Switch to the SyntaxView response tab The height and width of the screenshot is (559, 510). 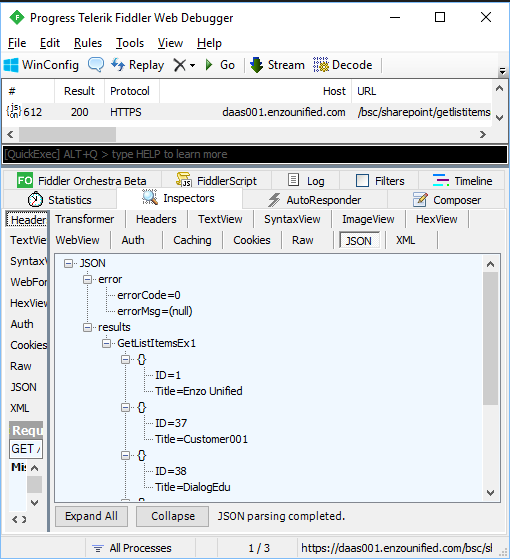tap(292, 219)
